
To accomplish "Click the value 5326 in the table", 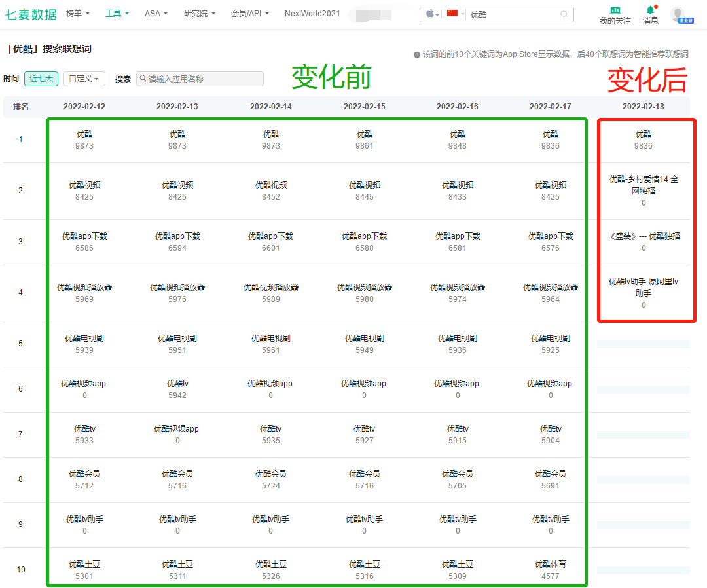I will pos(271,576).
